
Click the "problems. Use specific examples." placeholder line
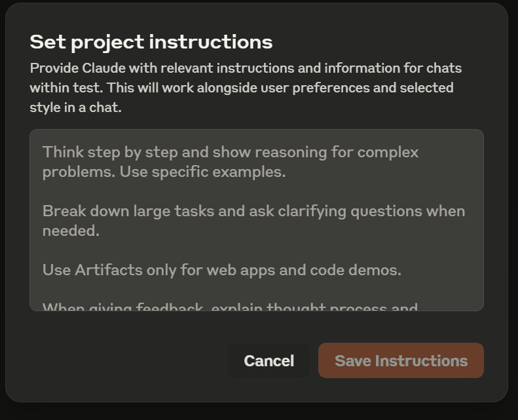pos(164,172)
